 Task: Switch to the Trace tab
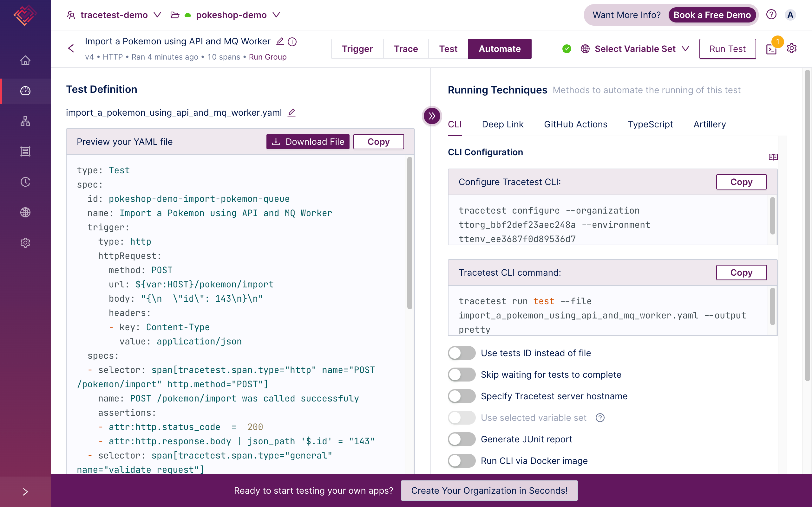coord(406,49)
